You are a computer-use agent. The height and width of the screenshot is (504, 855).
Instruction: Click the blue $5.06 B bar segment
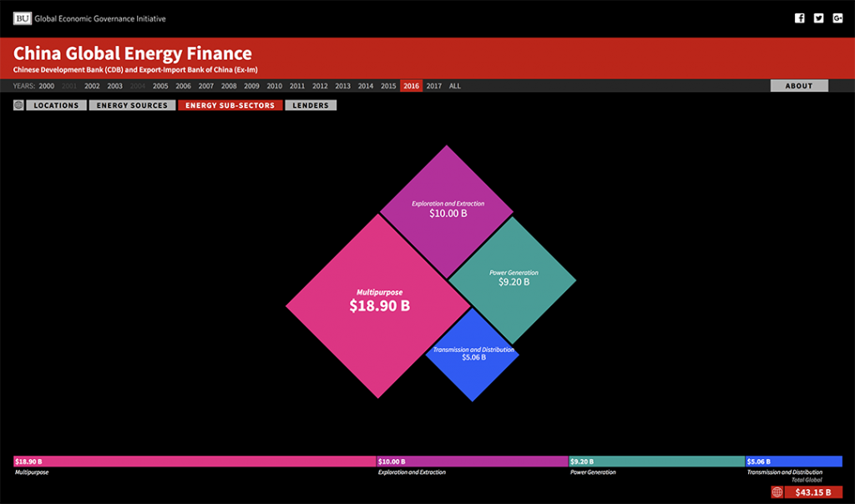pyautogui.click(x=793, y=461)
